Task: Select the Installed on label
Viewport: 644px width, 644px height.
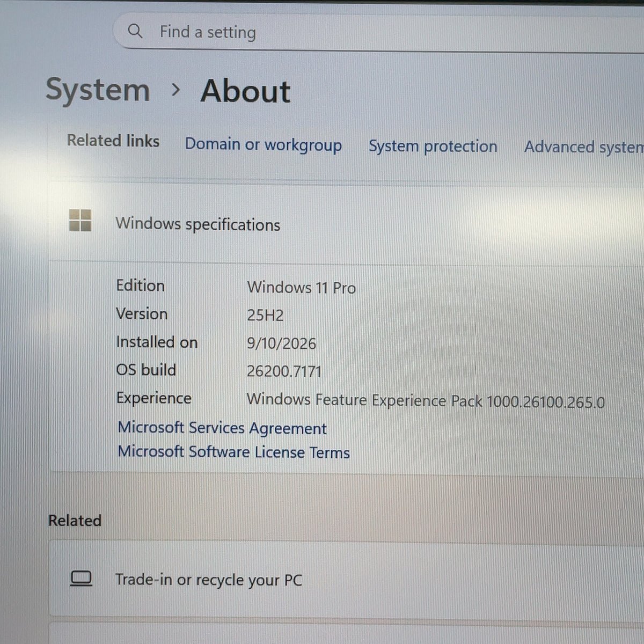Action: pyautogui.click(x=157, y=342)
